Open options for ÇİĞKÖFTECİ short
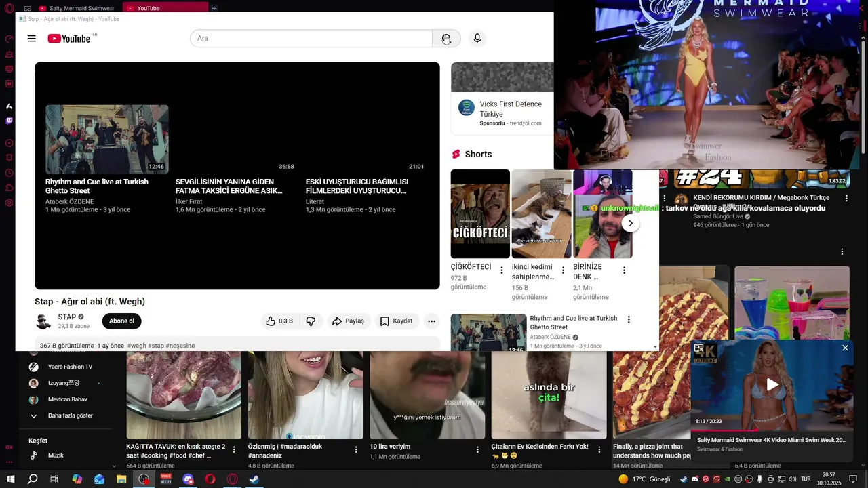The width and height of the screenshot is (868, 488). (x=502, y=270)
